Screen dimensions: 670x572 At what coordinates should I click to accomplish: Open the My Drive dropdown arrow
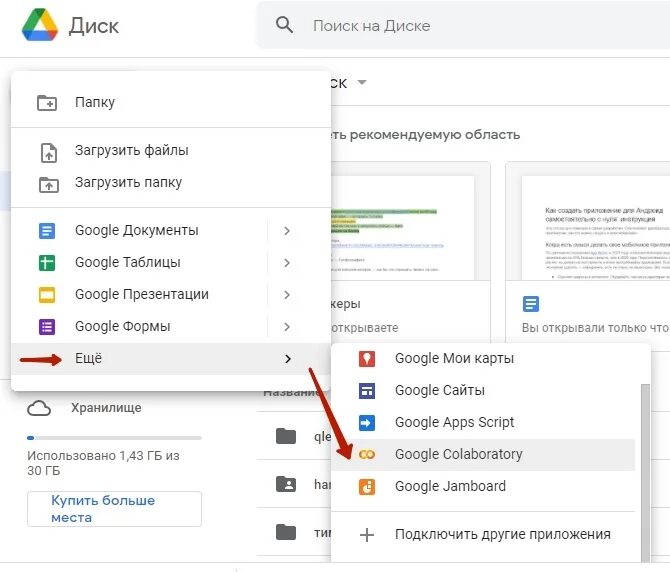[x=362, y=82]
